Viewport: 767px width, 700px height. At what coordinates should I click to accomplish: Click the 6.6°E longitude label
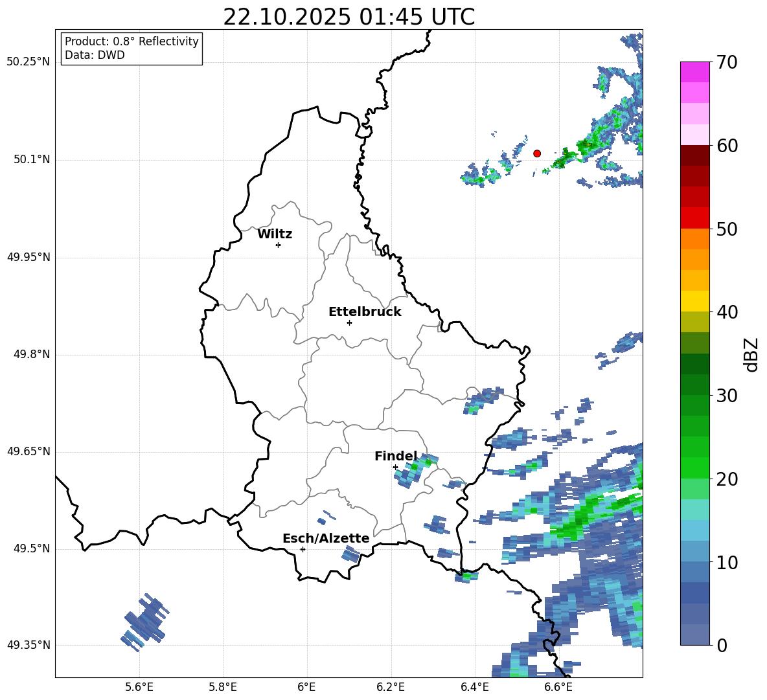coord(558,687)
